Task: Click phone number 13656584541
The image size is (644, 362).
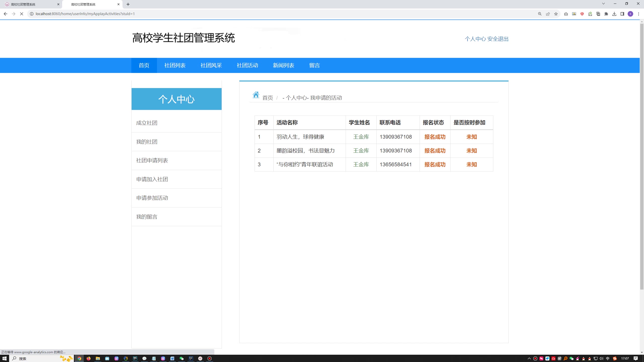Action: tap(396, 164)
